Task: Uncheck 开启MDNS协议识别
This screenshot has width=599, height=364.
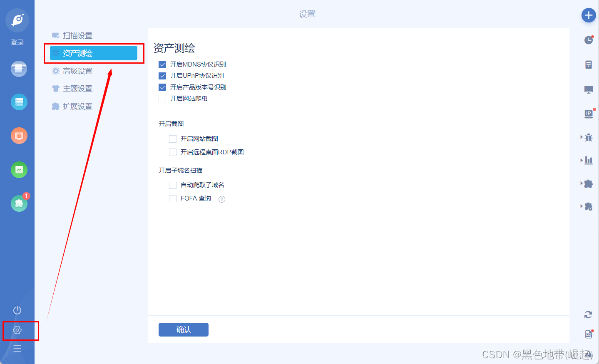Action: [162, 64]
